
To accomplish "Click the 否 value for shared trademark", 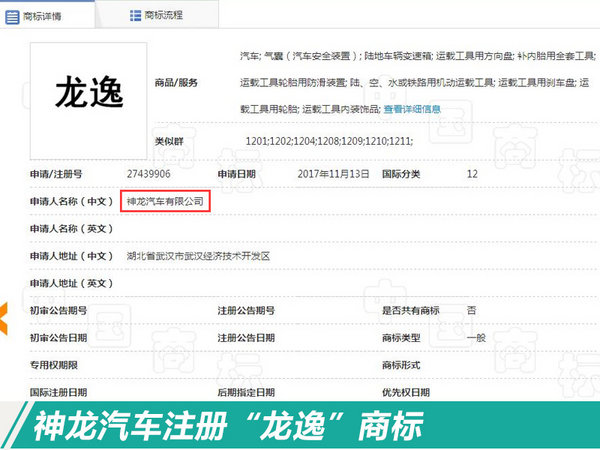I will click(x=471, y=310).
